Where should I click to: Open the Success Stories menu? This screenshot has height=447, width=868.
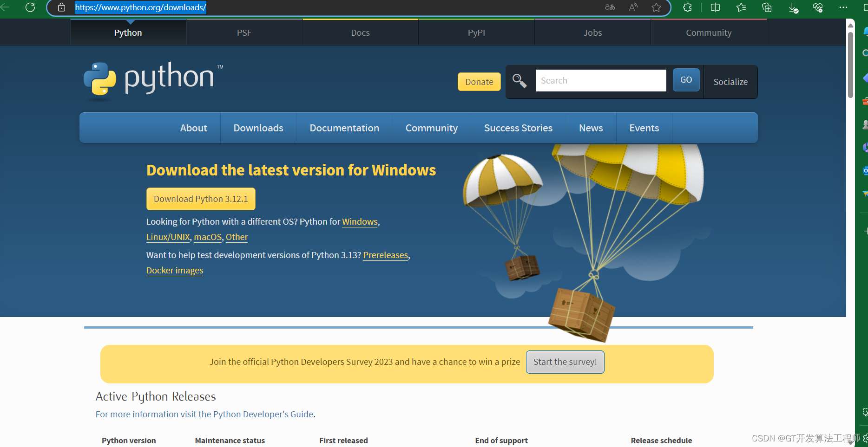[x=518, y=128]
